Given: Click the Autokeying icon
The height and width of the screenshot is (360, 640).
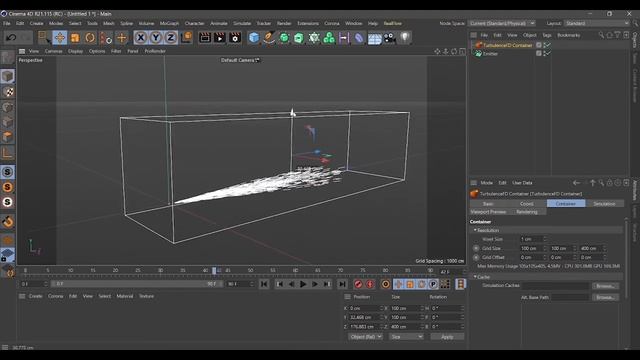Looking at the screenshot, I should point(370,284).
